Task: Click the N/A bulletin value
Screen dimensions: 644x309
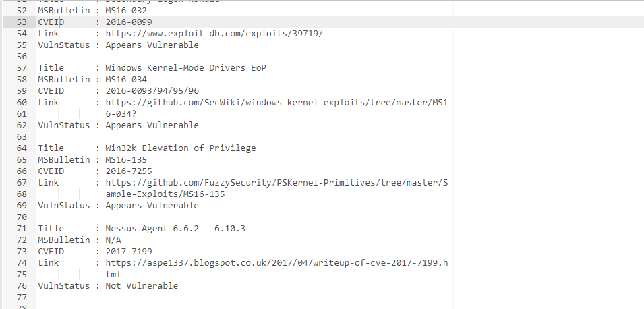Action: 113,240
